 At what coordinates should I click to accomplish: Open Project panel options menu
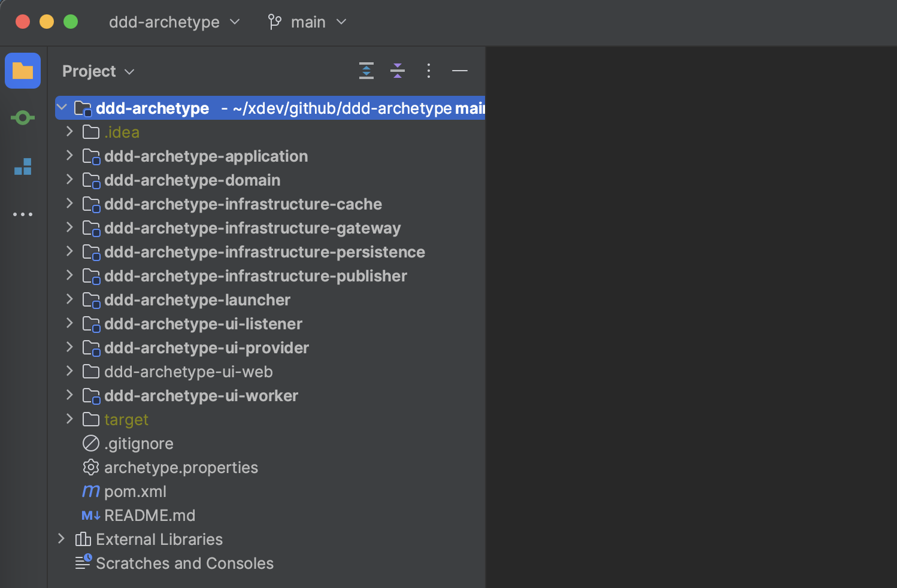[x=429, y=71]
